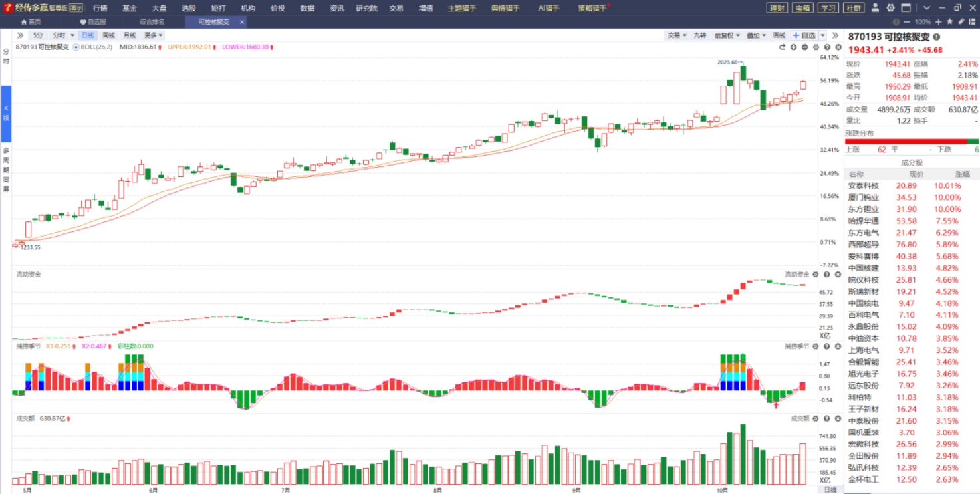Image resolution: width=980 pixels, height=494 pixels.
Task: Switch chart period to 周线
Action: [108, 35]
